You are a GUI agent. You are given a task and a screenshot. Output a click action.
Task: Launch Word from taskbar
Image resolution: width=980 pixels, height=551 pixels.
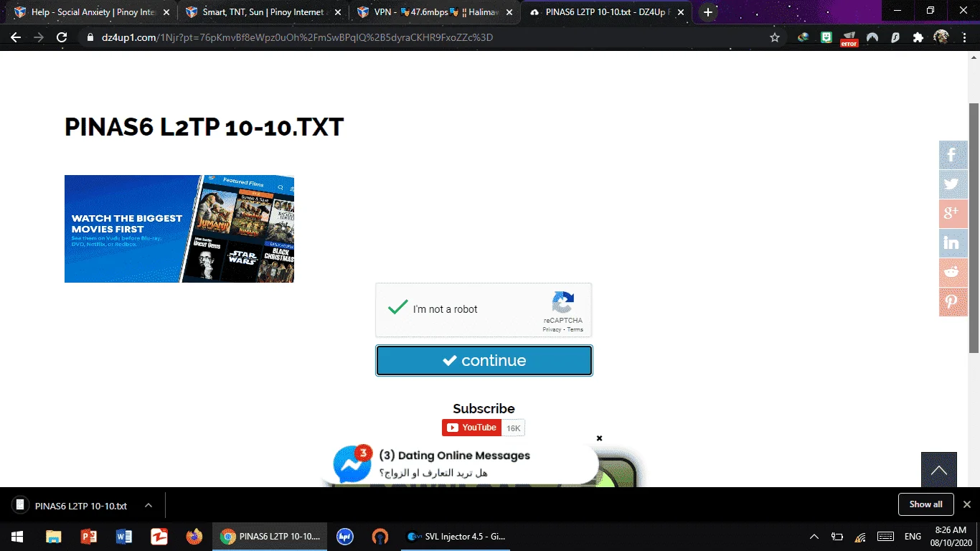click(124, 536)
